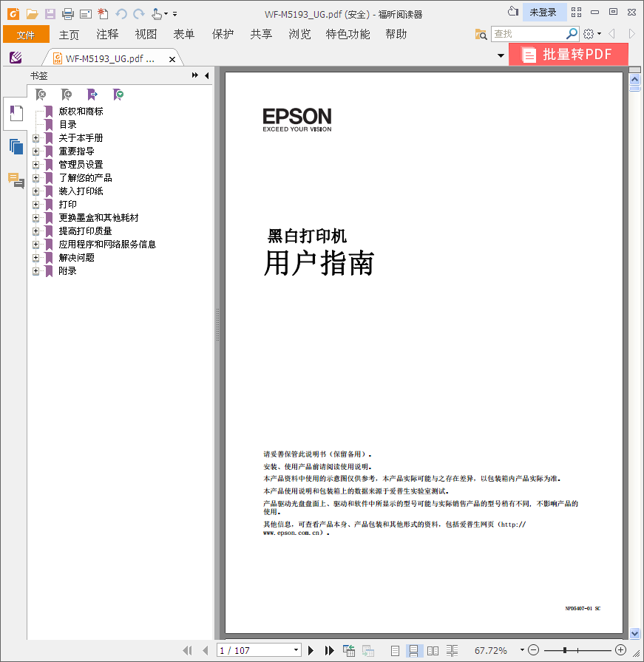Go to the next page
644x662 pixels.
[311, 651]
